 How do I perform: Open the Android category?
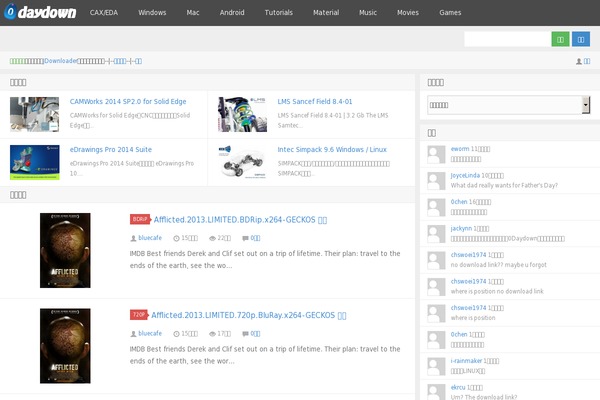234,13
